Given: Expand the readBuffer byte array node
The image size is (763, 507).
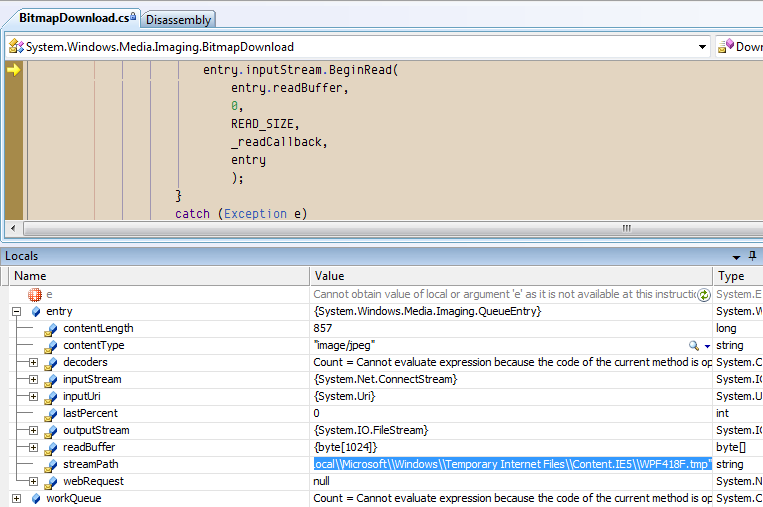Looking at the screenshot, I should pyautogui.click(x=33, y=447).
